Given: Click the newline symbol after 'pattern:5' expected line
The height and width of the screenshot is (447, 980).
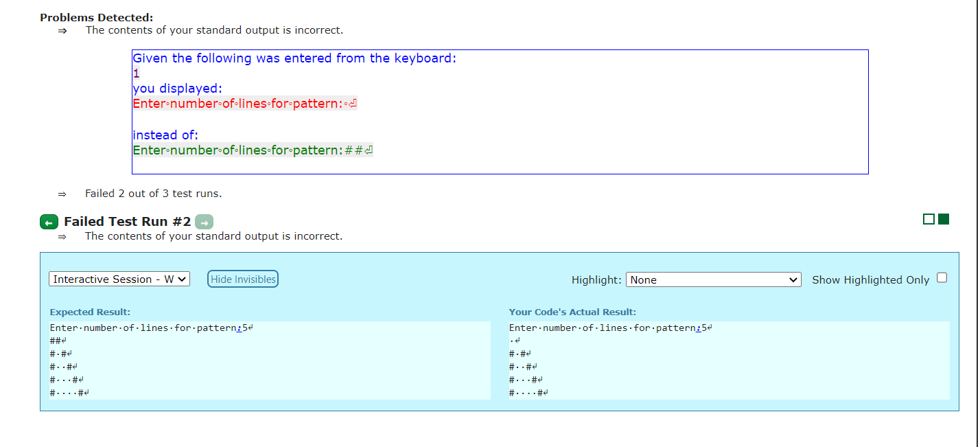Looking at the screenshot, I should pos(249,328).
